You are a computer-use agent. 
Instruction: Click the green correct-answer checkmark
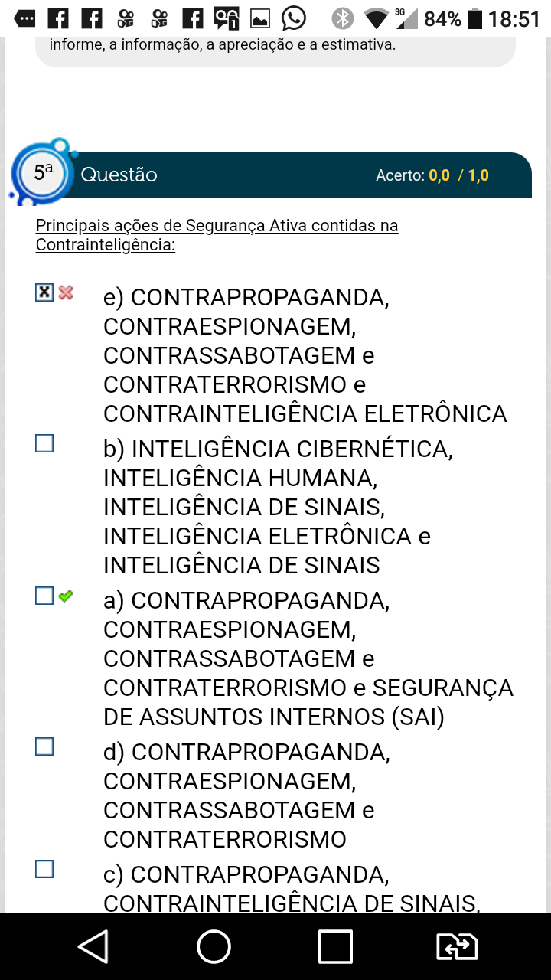(66, 596)
